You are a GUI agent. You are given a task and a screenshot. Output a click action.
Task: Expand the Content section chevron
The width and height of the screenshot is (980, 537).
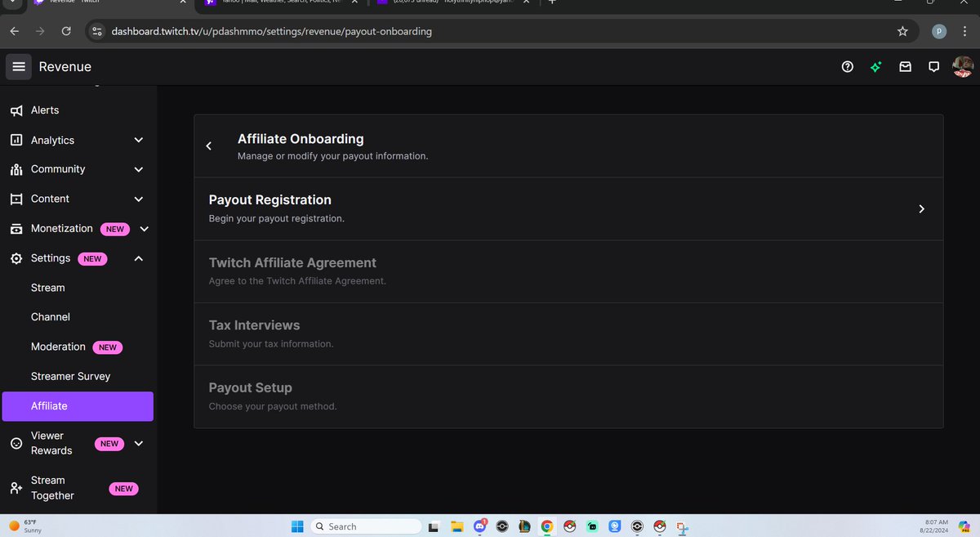click(138, 199)
